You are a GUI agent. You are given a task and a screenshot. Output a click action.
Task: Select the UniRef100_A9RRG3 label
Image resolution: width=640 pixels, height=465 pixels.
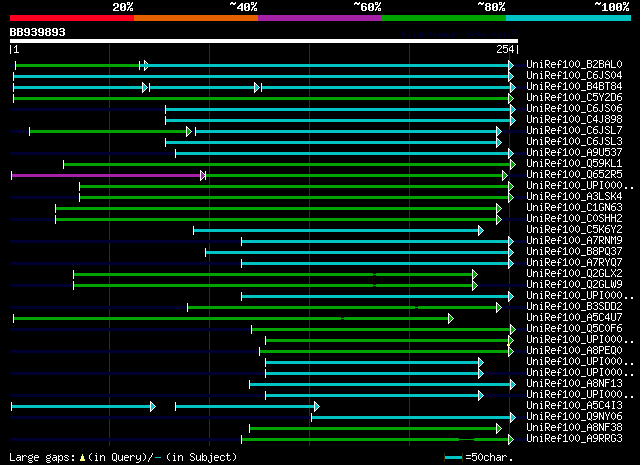click(x=574, y=439)
